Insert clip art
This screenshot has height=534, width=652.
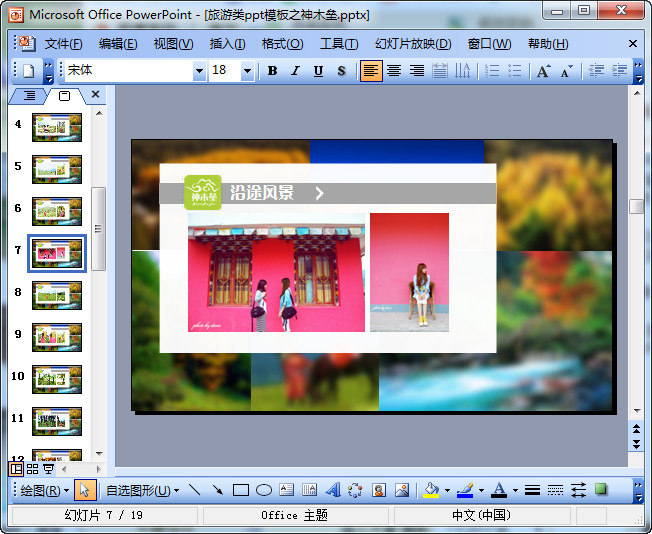[x=378, y=490]
